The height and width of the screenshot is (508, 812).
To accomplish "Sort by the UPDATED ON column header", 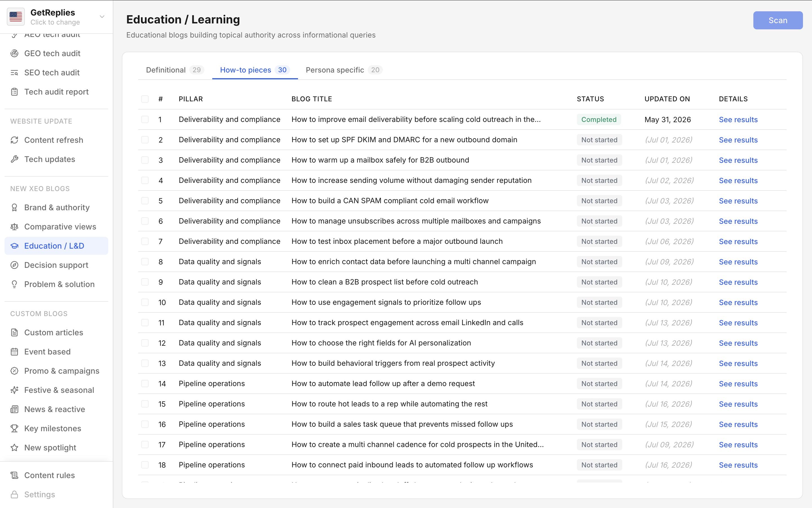I will pyautogui.click(x=667, y=99).
